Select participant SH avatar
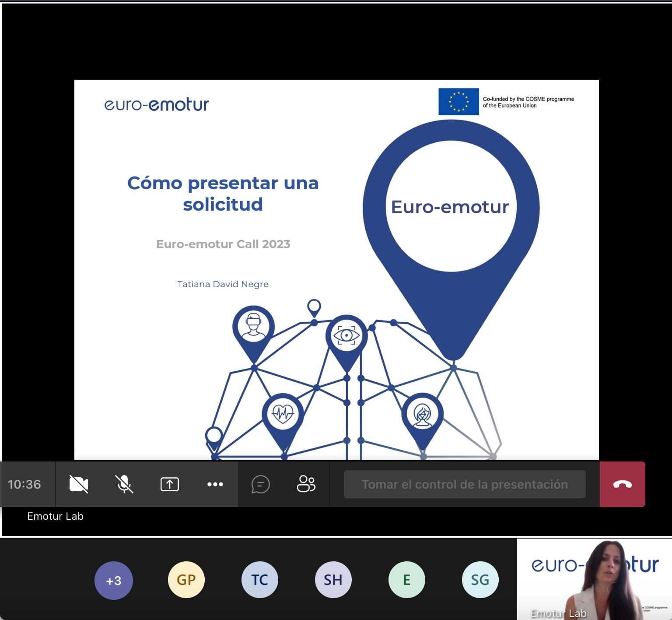Viewport: 672px width, 620px height. click(333, 580)
